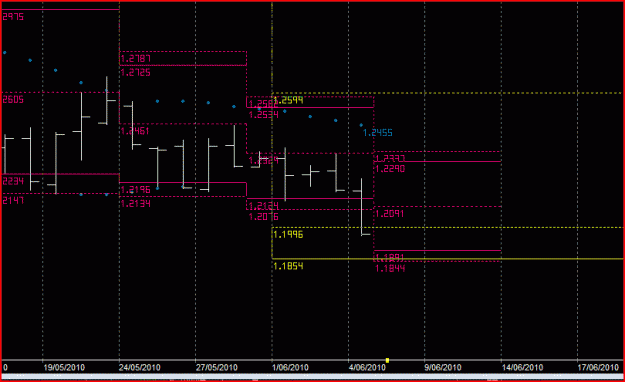Click the 27/05/2010 date label
The image size is (625, 382).
216,367
